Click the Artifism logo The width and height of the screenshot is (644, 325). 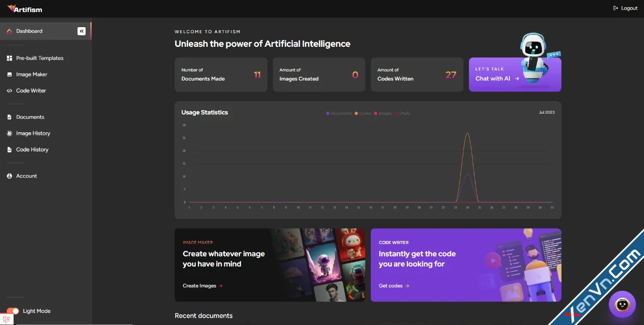click(24, 9)
